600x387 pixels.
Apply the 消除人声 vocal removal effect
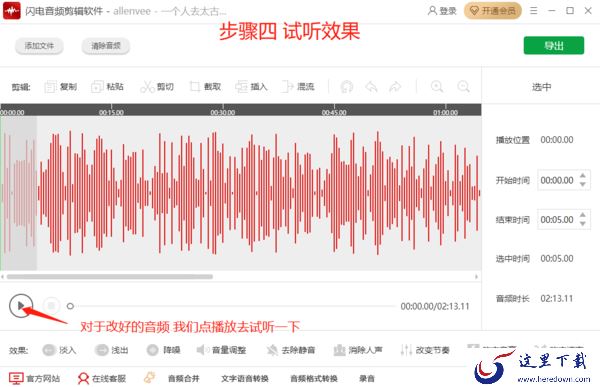(358, 350)
